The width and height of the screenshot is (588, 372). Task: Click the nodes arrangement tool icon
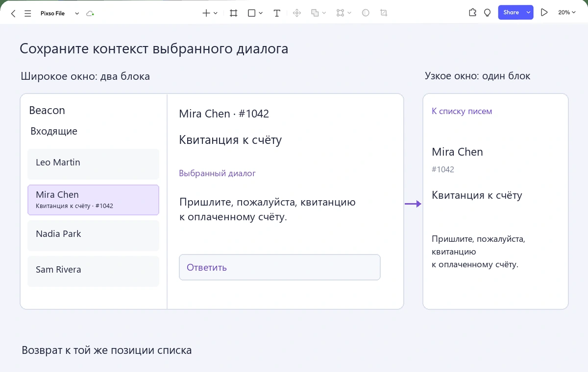340,13
